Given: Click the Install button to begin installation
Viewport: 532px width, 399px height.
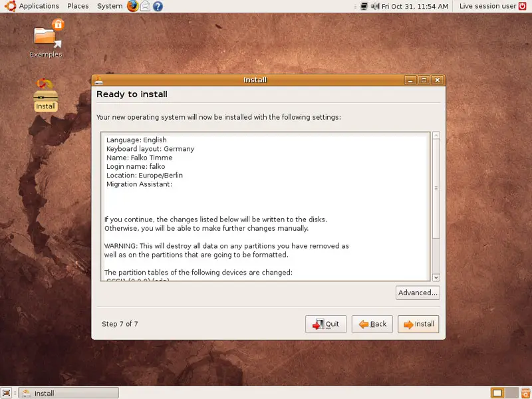Looking at the screenshot, I should tap(418, 324).
